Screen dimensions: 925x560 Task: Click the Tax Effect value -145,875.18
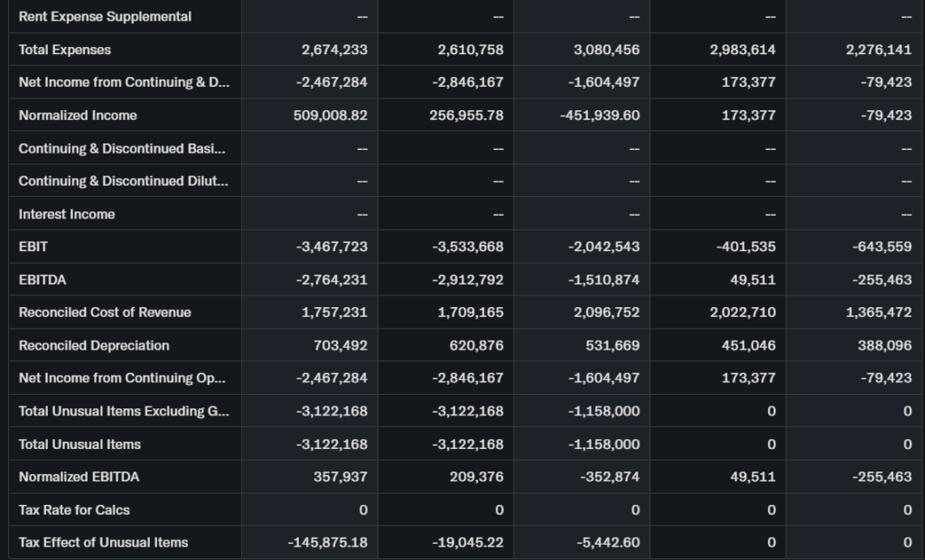click(327, 542)
